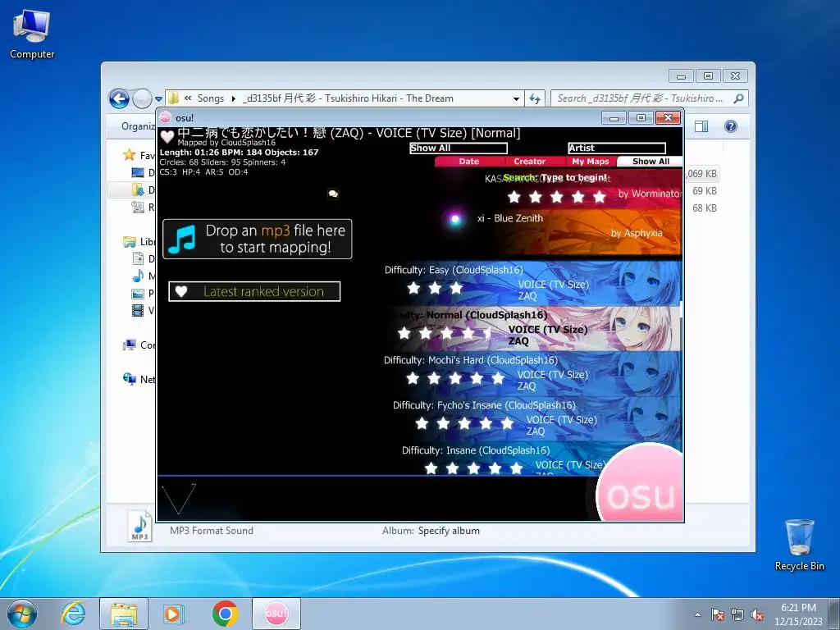Toggle the Explorer preview pane icon
Image resolution: width=840 pixels, height=630 pixels.
701,126
